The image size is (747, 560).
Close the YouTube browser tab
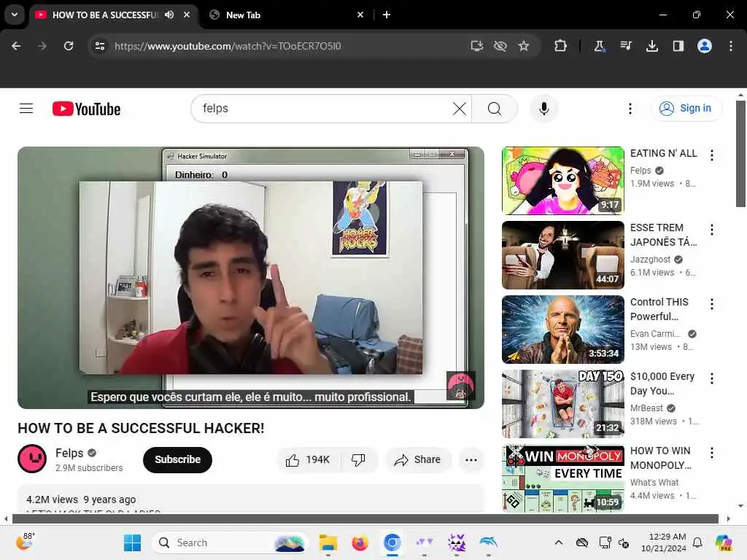[x=187, y=15]
